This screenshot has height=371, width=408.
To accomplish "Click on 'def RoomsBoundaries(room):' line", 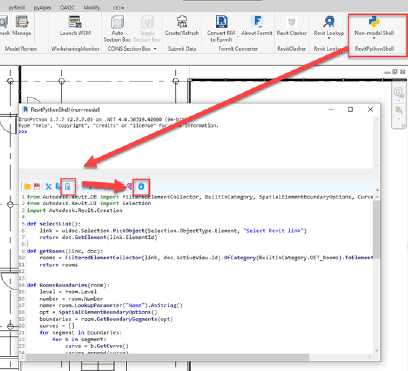I will pos(68,285).
